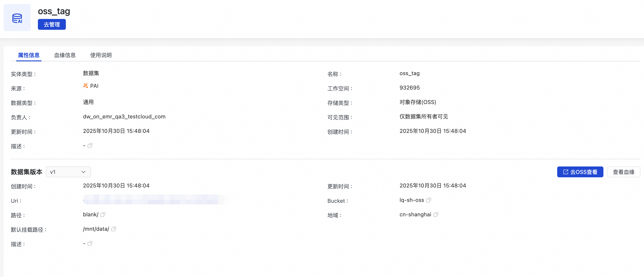This screenshot has width=644, height=277.
Task: Copy the cn-shanghai region value
Action: point(436,215)
